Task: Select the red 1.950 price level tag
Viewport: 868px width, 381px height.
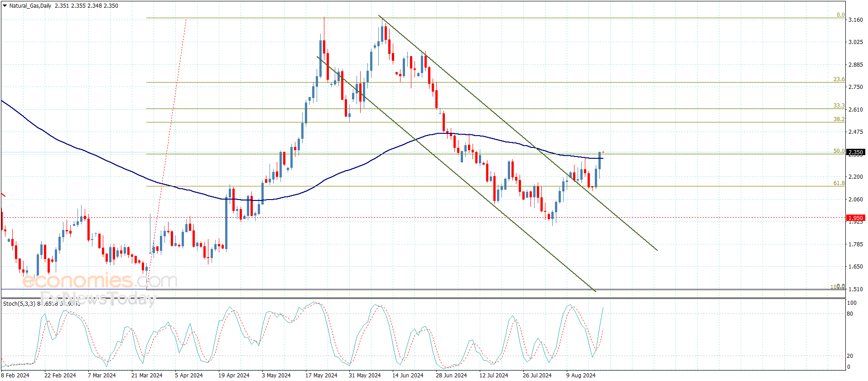Action: click(x=855, y=218)
